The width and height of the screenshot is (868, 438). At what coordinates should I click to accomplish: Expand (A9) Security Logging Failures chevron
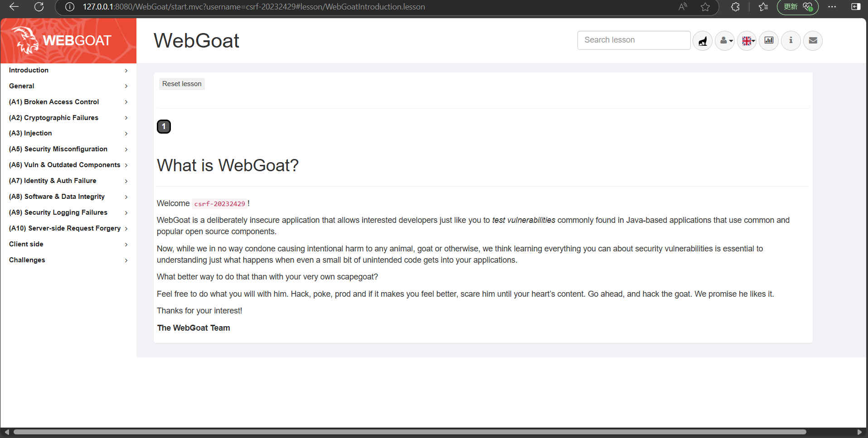[x=126, y=213]
